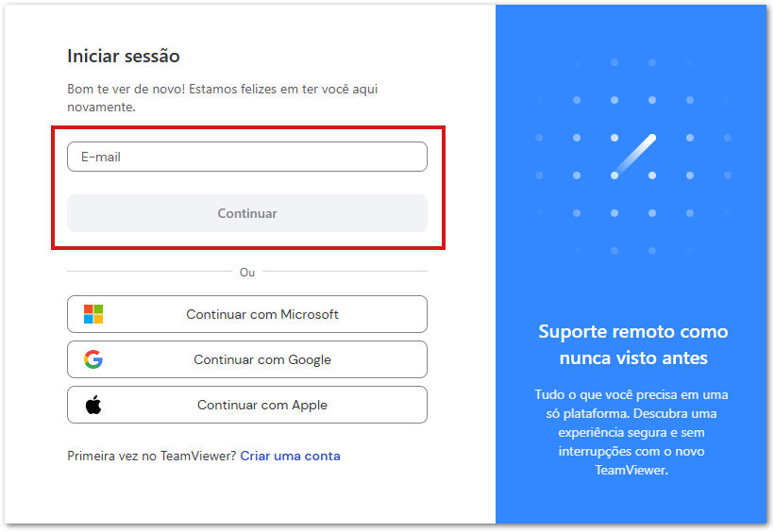Focus the E-mail input field

point(247,157)
